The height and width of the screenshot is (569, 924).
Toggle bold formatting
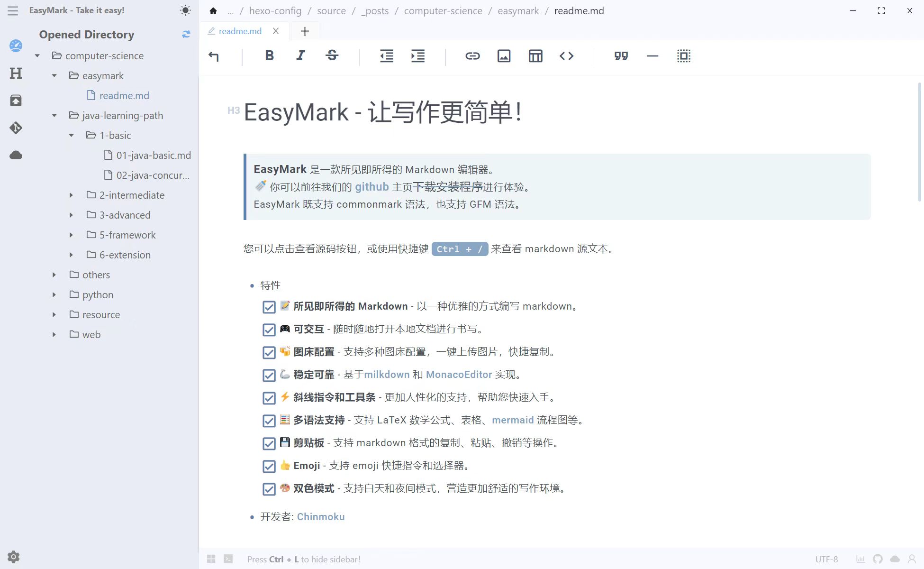tap(269, 55)
